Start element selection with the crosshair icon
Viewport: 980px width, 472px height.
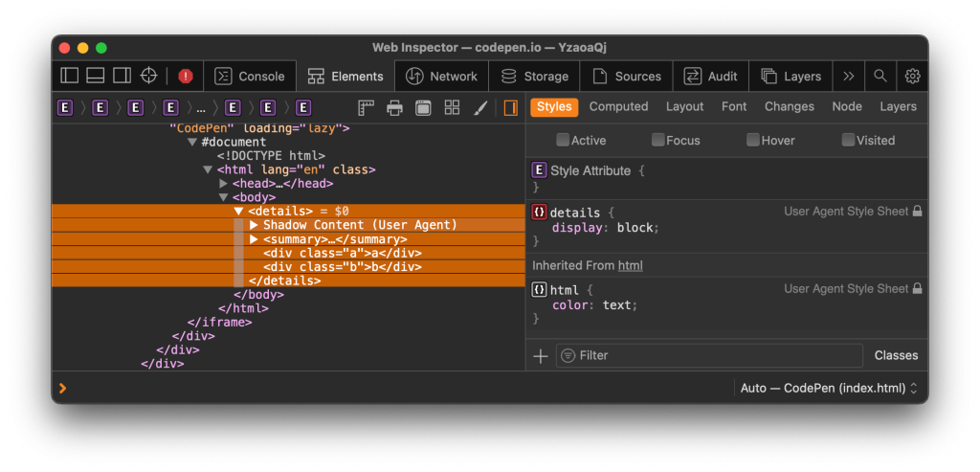(148, 77)
